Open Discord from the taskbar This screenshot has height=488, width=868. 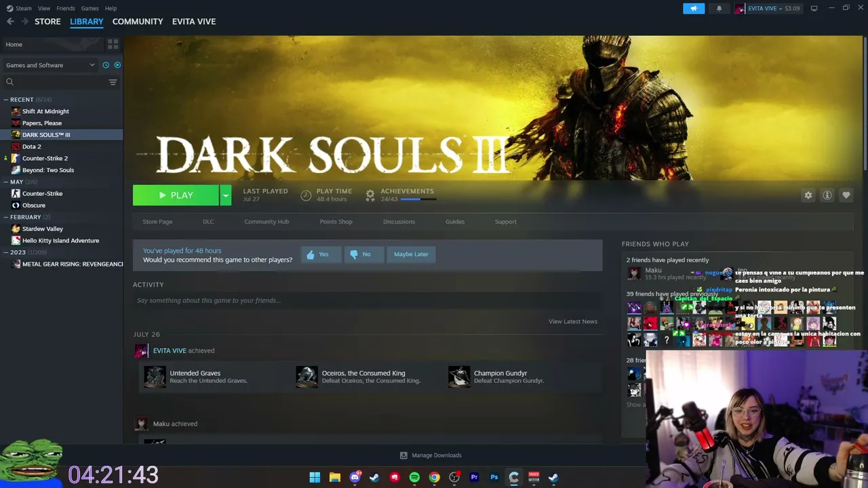(x=355, y=477)
